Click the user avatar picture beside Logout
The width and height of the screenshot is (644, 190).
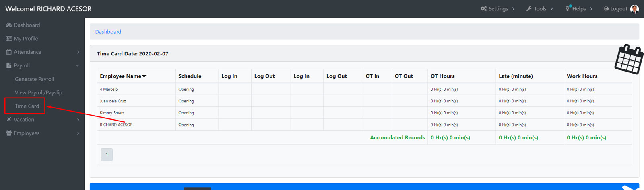click(x=635, y=9)
